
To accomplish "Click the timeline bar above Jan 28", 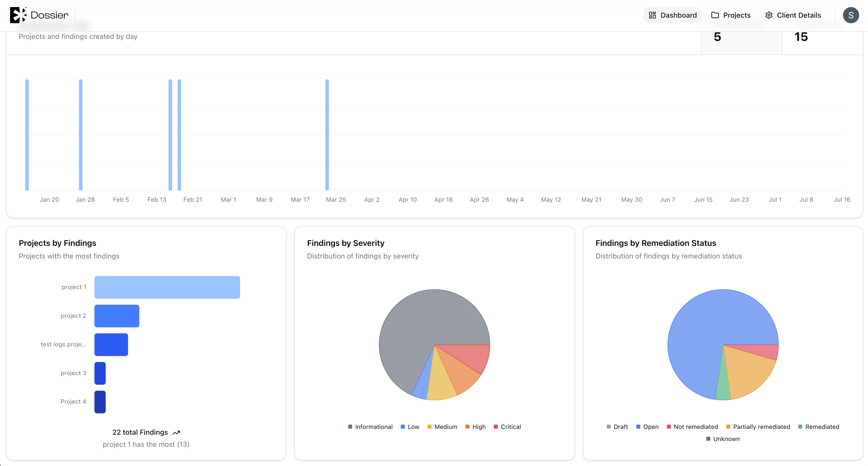I will pos(81,135).
